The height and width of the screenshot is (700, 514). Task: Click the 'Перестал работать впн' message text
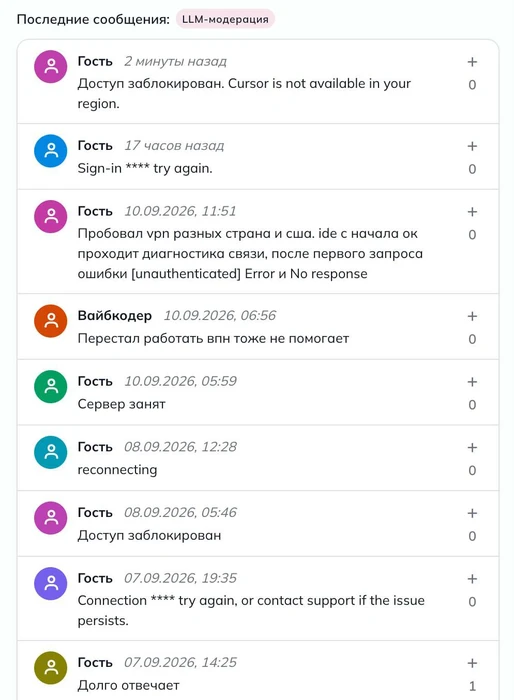pyautogui.click(x=213, y=338)
